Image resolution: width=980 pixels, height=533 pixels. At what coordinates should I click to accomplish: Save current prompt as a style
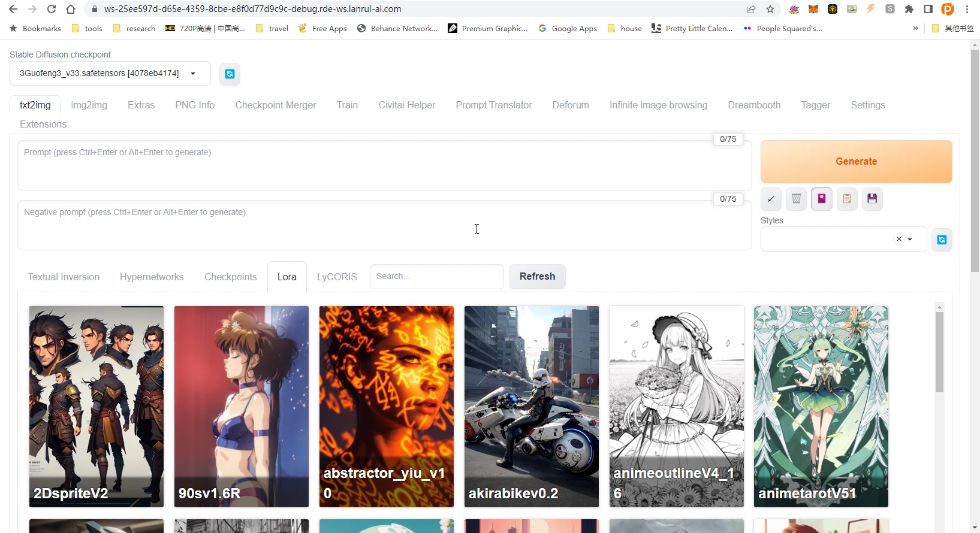pos(872,199)
